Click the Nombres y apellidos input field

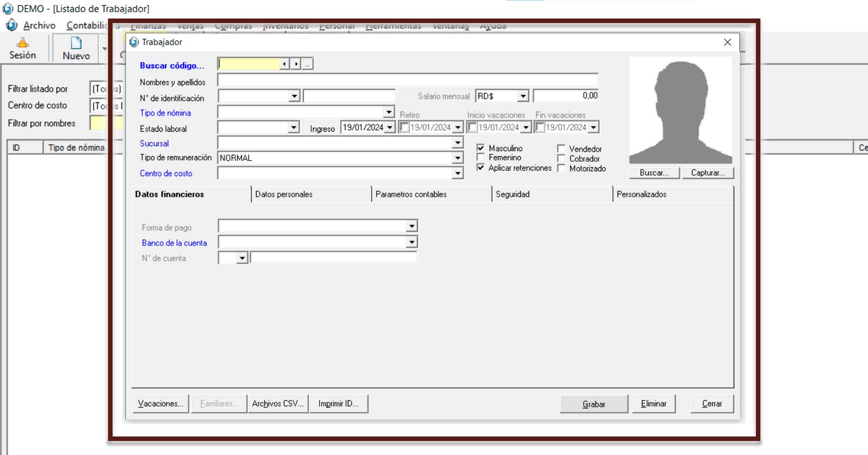407,81
